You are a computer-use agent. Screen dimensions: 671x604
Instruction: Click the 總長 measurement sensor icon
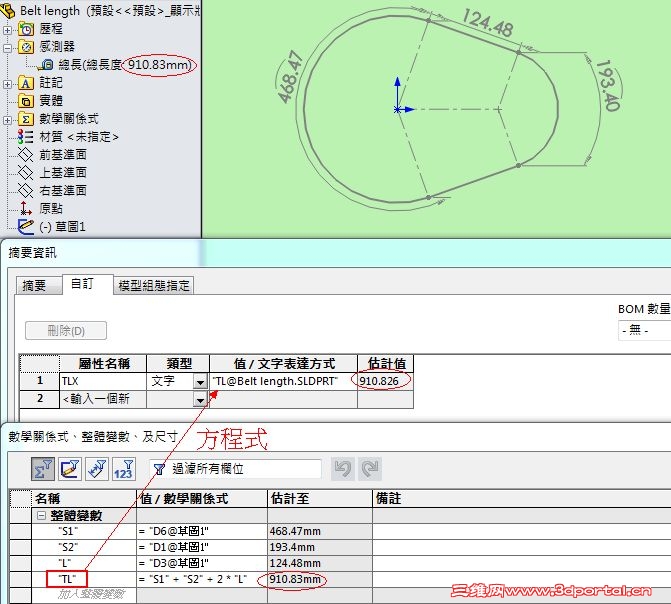[46, 65]
